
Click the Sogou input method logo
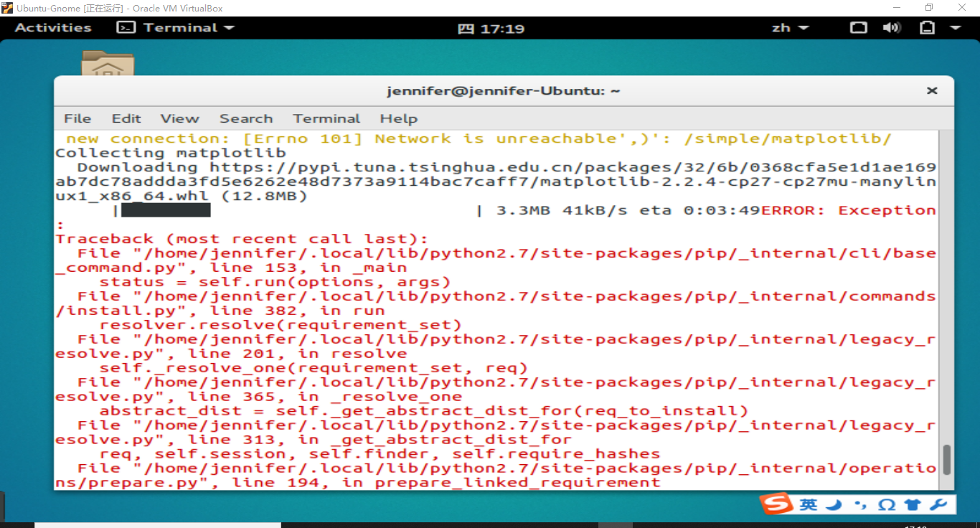click(777, 504)
